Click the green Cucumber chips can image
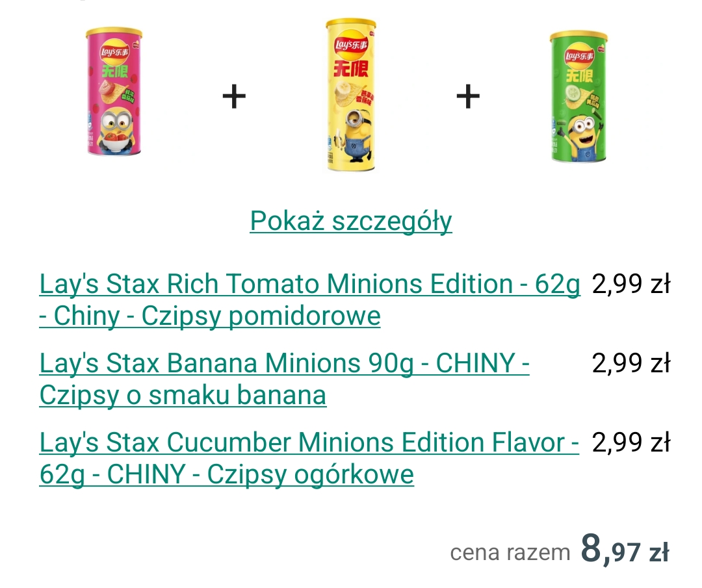 [x=578, y=97]
